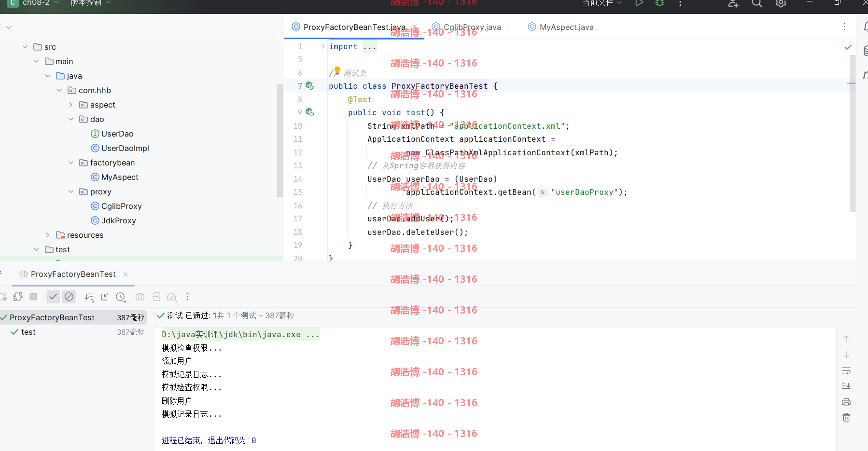Collapse all test results

tap(105, 297)
